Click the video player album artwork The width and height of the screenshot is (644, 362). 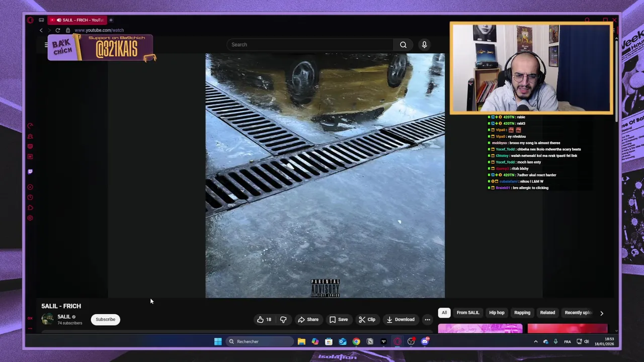325,175
